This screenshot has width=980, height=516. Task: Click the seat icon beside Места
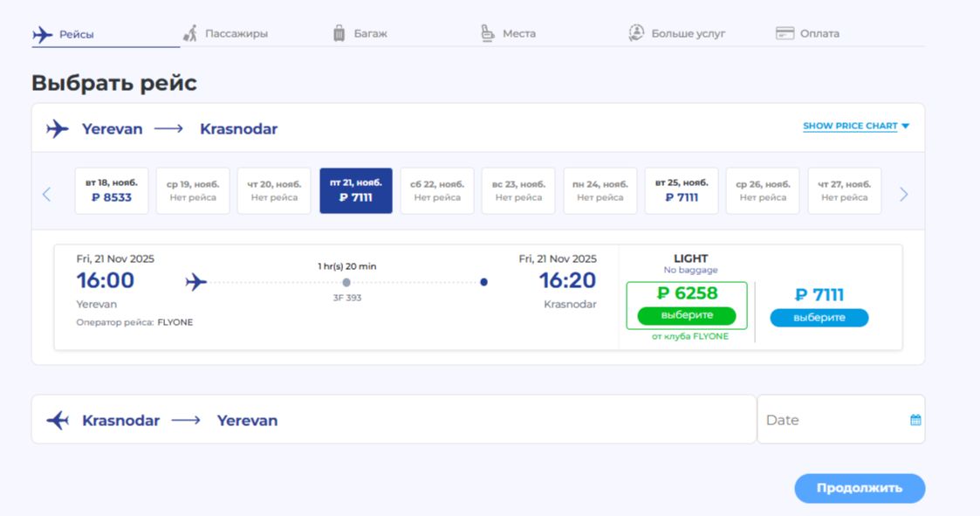pos(487,31)
